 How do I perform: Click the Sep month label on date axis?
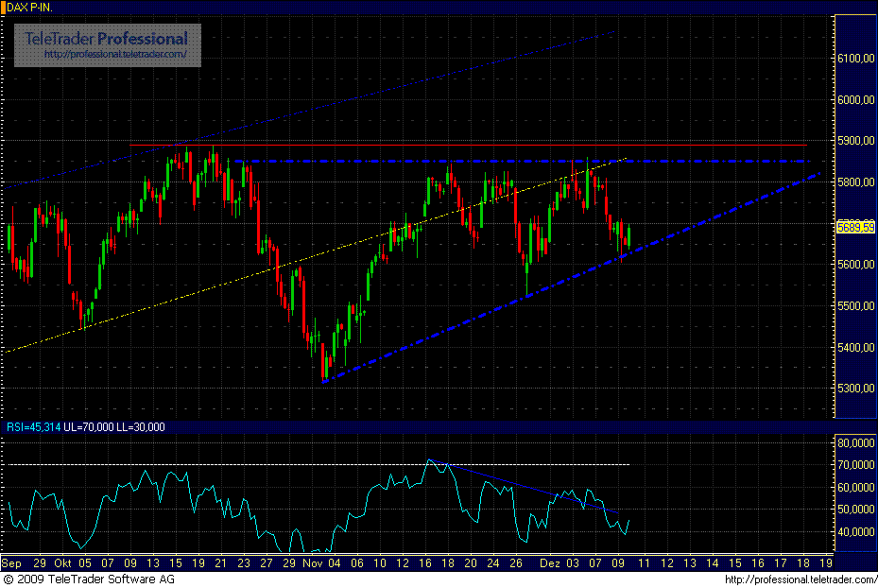[x=11, y=563]
